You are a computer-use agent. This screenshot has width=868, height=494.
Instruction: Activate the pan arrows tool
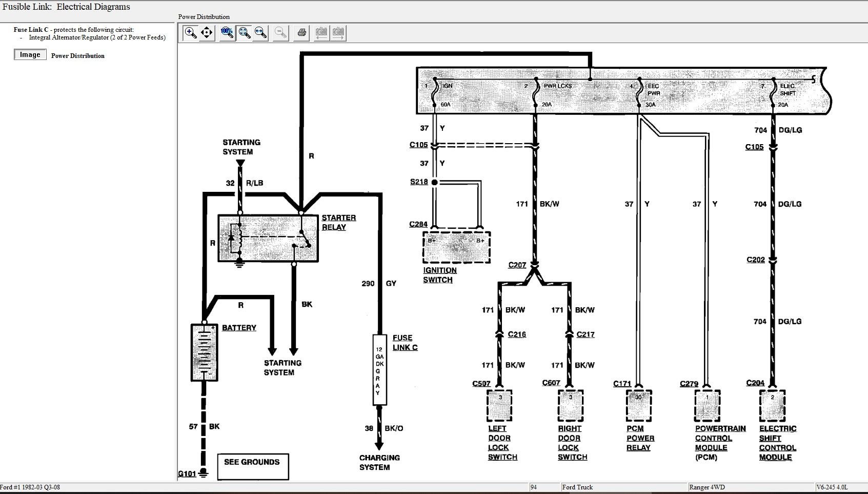pyautogui.click(x=207, y=33)
